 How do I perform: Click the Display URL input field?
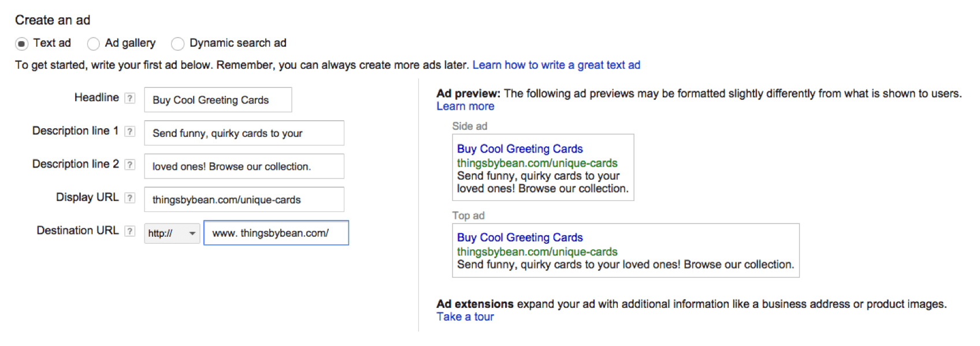[x=244, y=200]
